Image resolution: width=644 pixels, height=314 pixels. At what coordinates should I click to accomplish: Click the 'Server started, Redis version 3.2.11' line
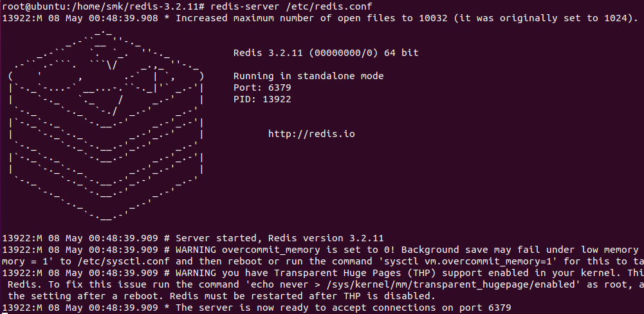(x=193, y=238)
